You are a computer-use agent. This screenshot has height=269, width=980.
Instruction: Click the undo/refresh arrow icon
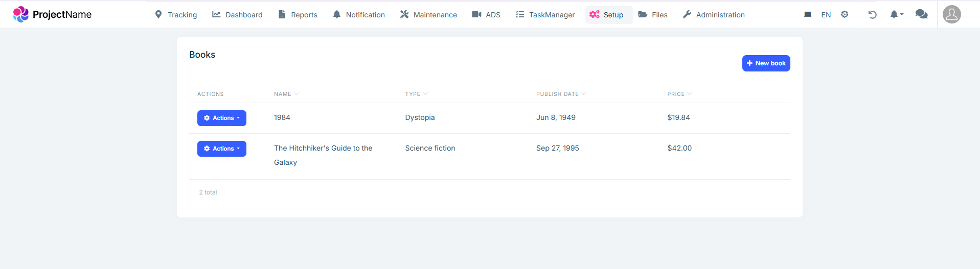[x=872, y=15]
